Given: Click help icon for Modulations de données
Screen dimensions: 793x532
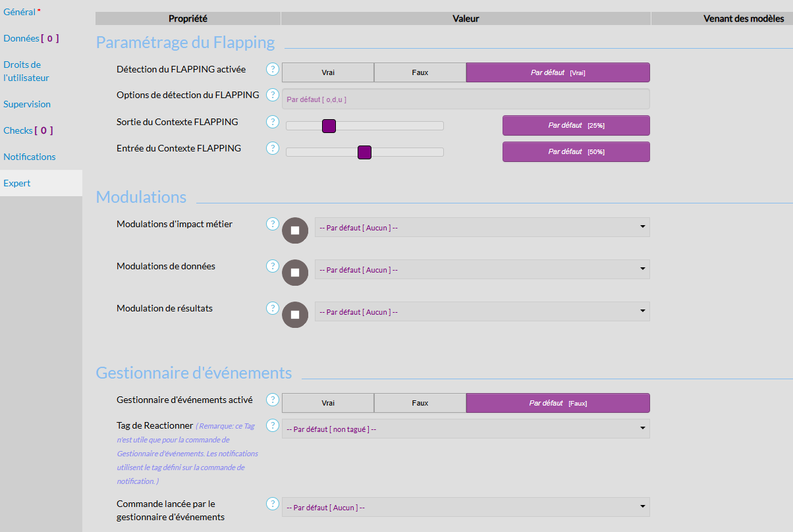Looking at the screenshot, I should pos(273,266).
